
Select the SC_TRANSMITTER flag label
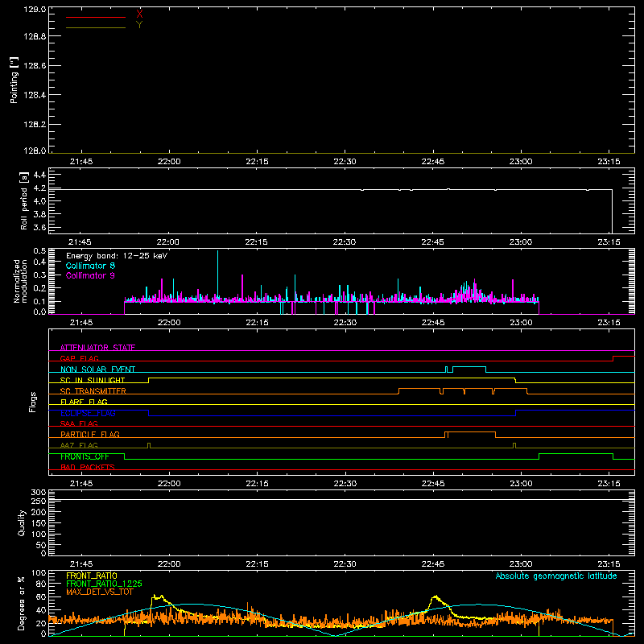93,391
